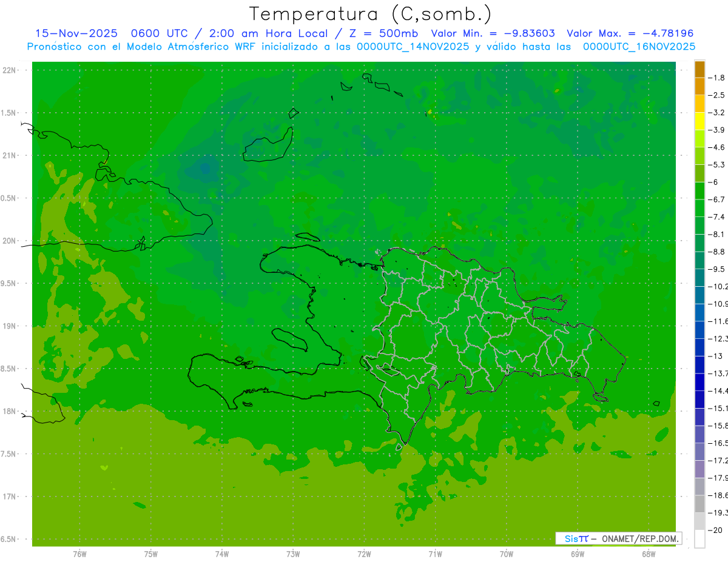The width and height of the screenshot is (728, 562).
Task: Click the "-8.1" color scale label
Action: (x=716, y=234)
